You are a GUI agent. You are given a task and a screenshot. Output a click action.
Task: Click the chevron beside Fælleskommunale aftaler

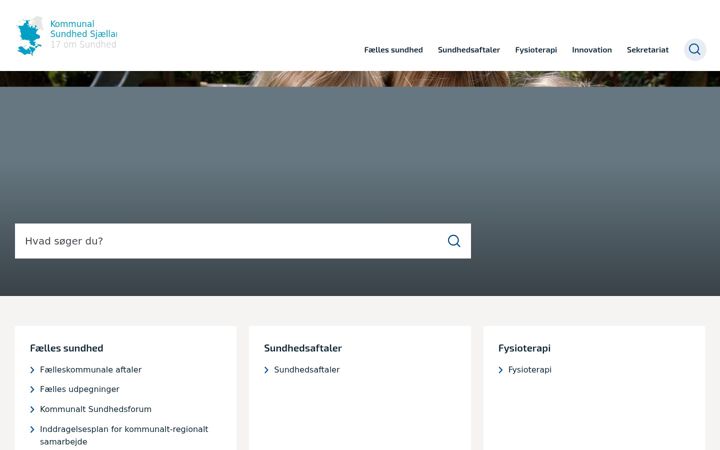32,370
